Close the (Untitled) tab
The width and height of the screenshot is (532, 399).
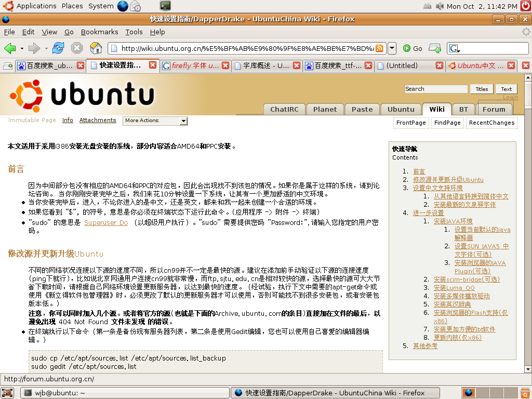[440, 65]
